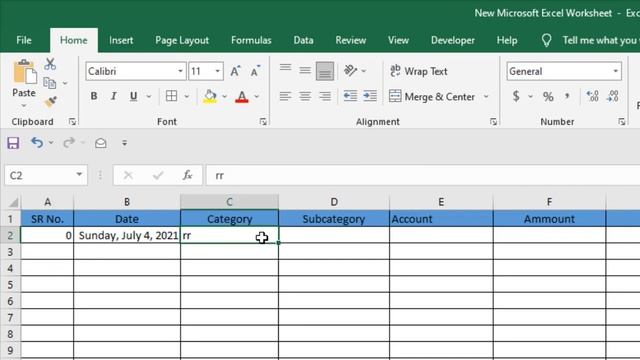Decrease indent in the cell
Screen dimensions: 640x360
point(350,96)
